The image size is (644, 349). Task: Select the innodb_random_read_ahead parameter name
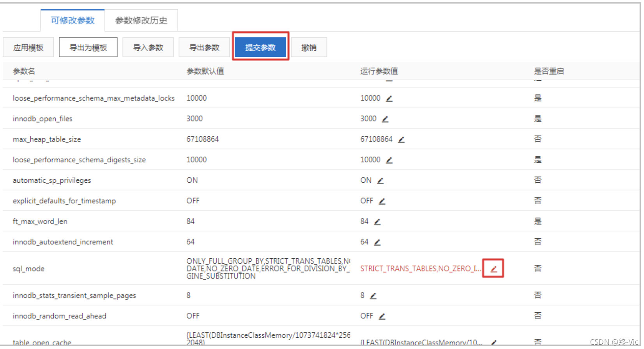[59, 316]
